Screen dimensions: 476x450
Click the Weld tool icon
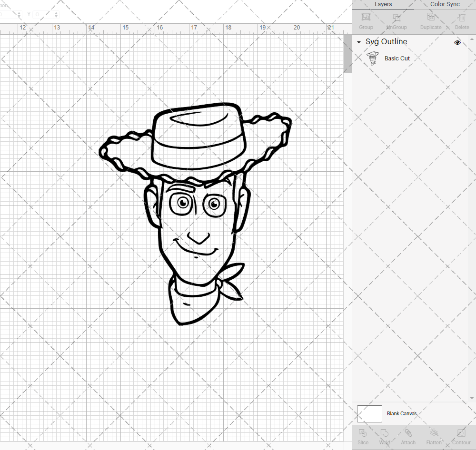[384, 433]
